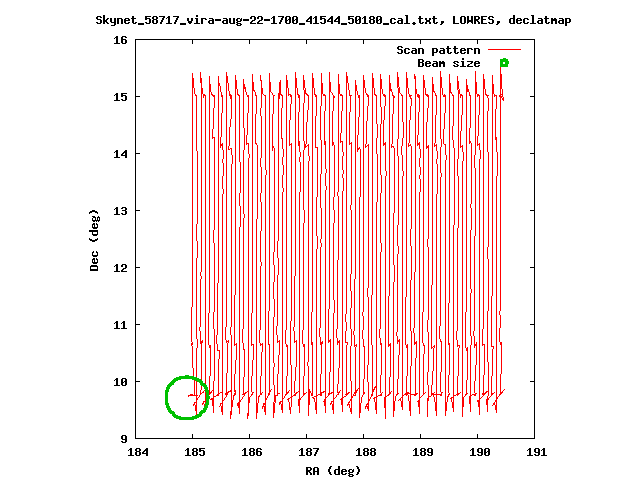Click the large green beam circle near RA 185
This screenshot has width=640, height=480.
[x=187, y=398]
